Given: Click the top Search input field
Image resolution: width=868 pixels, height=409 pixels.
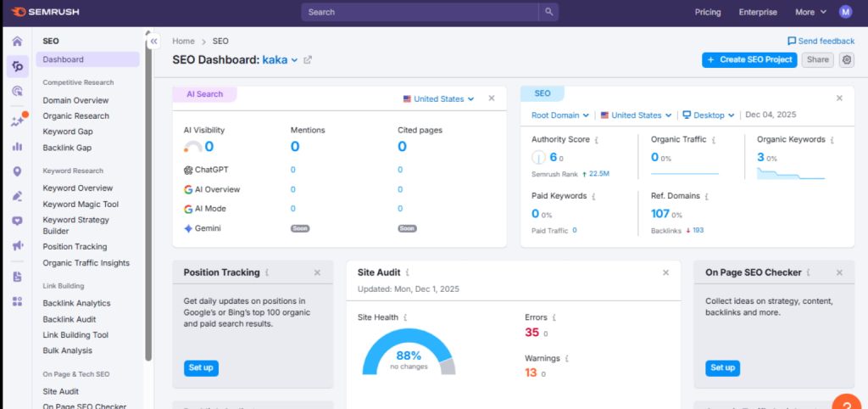Looking at the screenshot, I should click(420, 12).
